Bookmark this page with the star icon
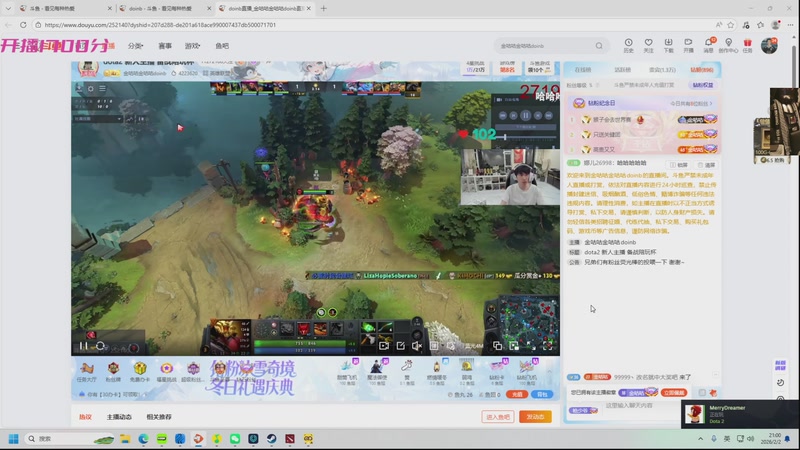800x450 pixels. pyautogui.click(x=731, y=24)
